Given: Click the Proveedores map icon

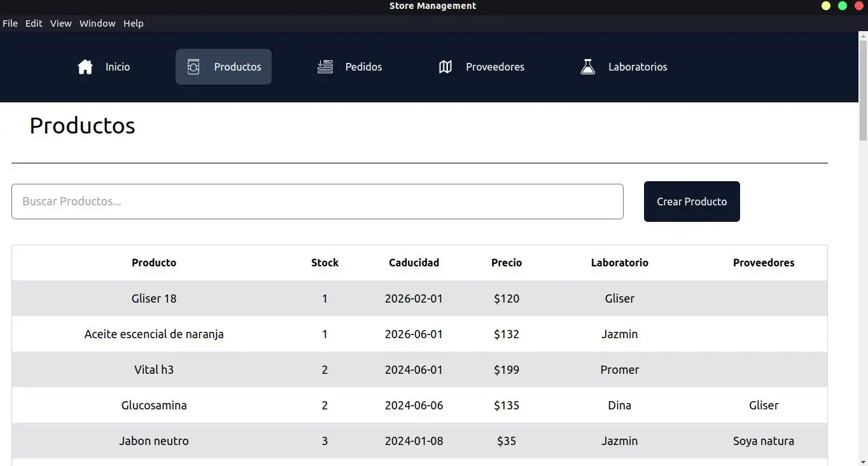Looking at the screenshot, I should coord(445,66).
